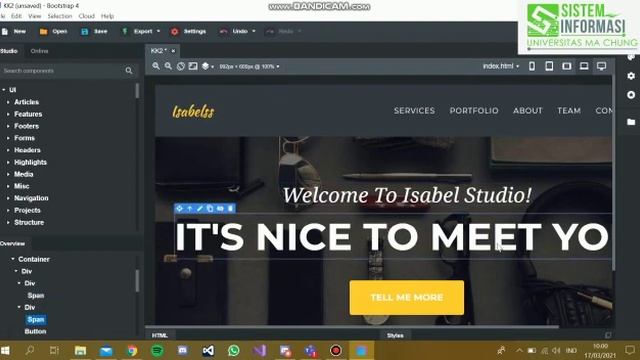This screenshot has height=360, width=640.
Task: Switch to tablet portrait viewport size
Action: pyautogui.click(x=549, y=66)
